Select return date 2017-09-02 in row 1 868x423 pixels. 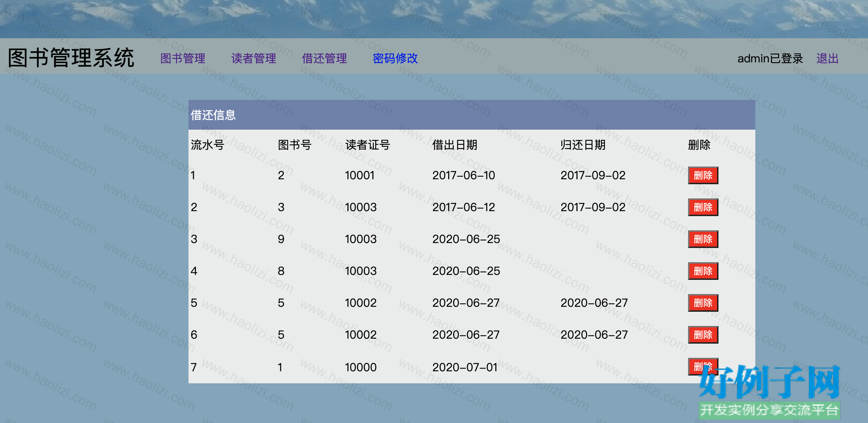593,175
